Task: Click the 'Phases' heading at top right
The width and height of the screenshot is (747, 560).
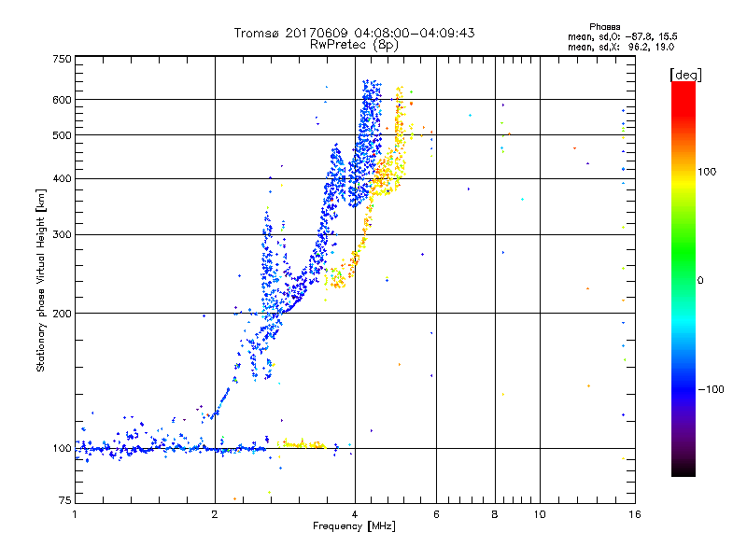Action: click(604, 27)
